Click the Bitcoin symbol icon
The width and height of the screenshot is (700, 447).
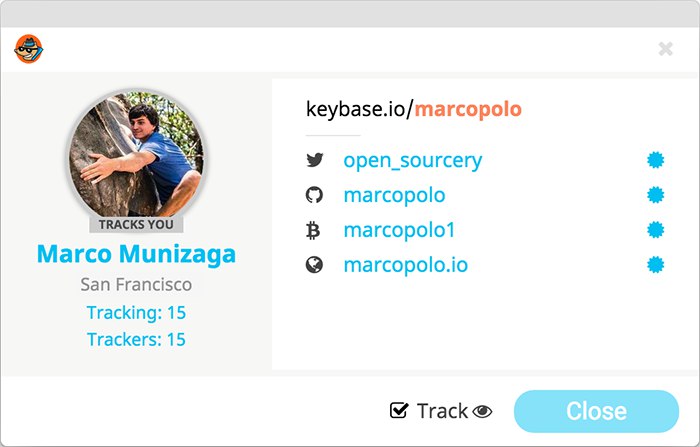314,230
